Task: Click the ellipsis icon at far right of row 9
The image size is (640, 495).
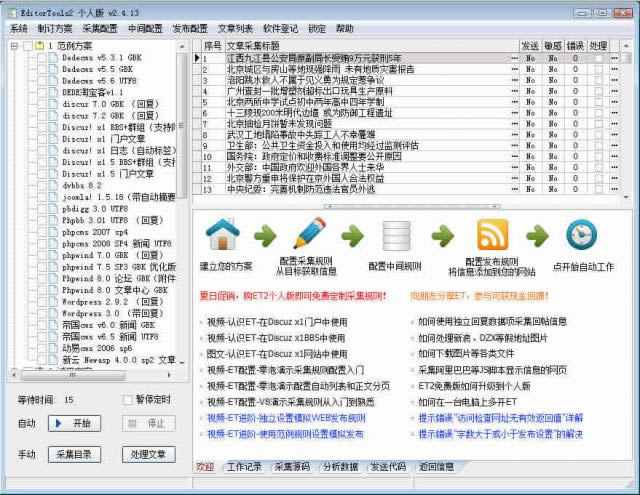Action: coord(614,146)
